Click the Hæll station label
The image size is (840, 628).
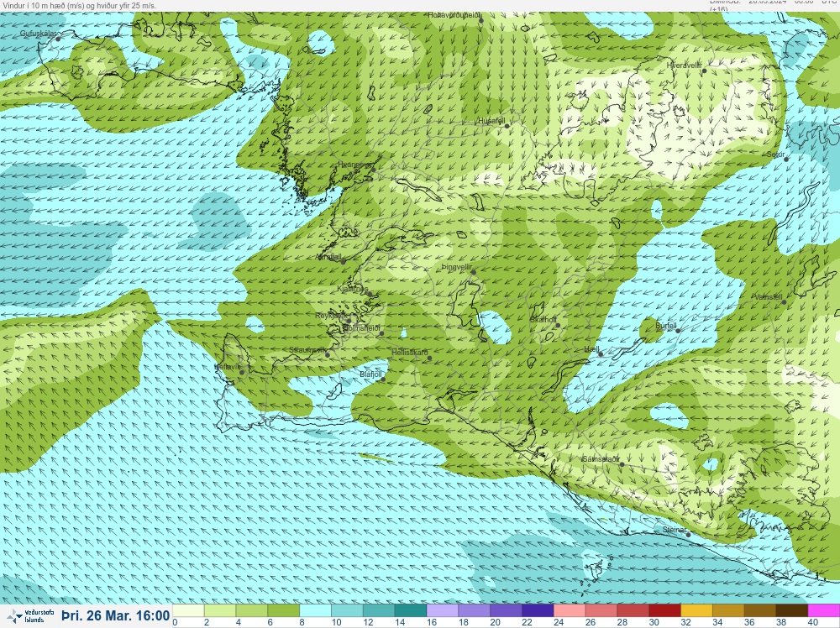tap(592, 349)
